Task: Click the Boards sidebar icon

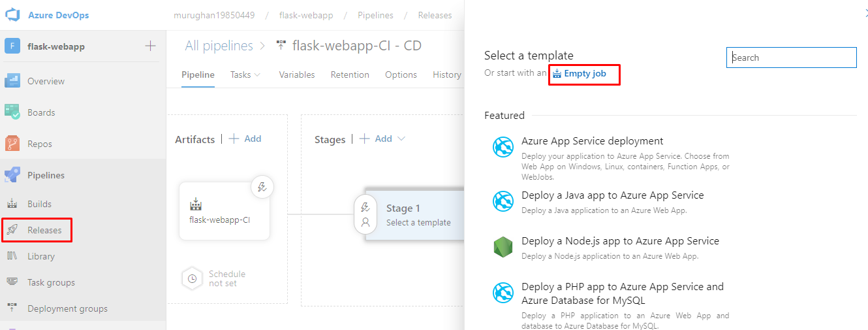Action: (x=12, y=112)
